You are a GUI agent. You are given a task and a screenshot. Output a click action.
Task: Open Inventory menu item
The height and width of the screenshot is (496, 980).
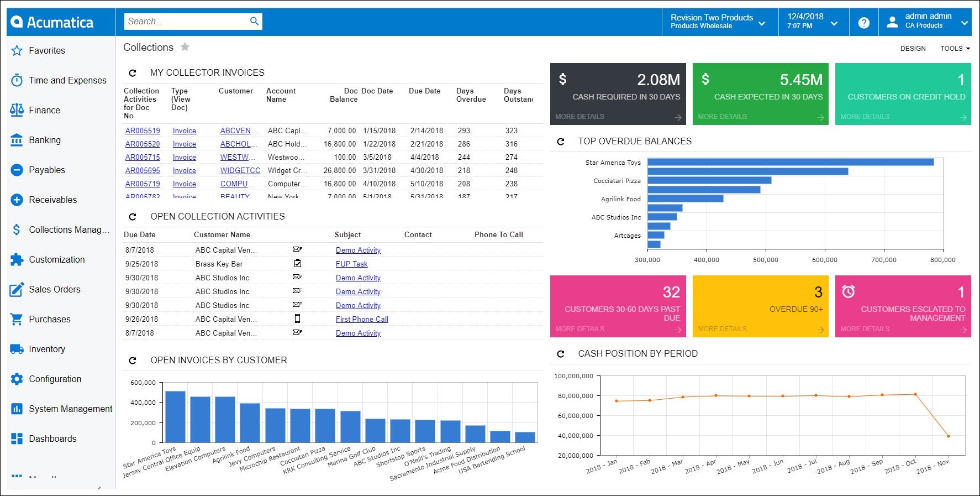point(47,349)
